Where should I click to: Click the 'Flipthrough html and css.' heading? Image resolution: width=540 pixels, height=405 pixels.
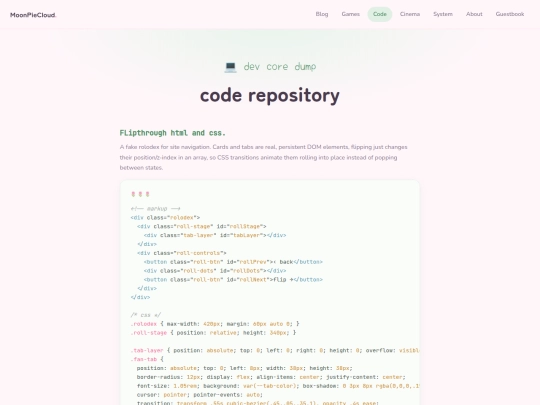(x=173, y=133)
